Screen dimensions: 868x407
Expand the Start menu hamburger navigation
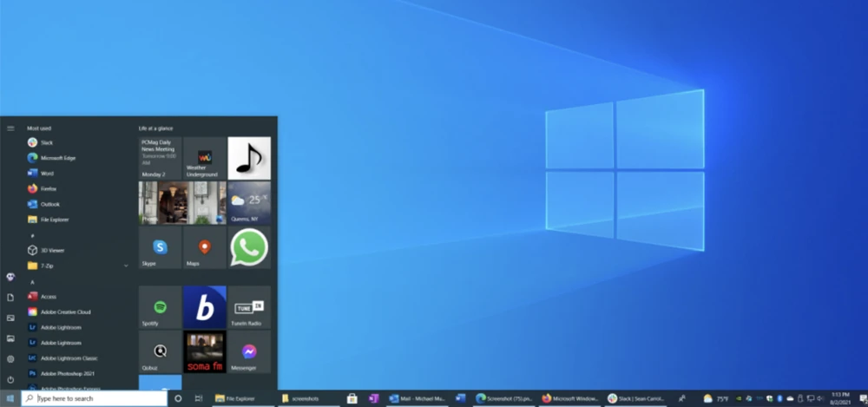tap(10, 128)
